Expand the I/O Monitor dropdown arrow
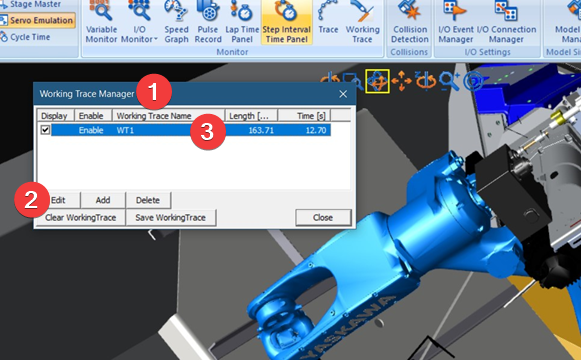581x360 pixels. [156, 39]
